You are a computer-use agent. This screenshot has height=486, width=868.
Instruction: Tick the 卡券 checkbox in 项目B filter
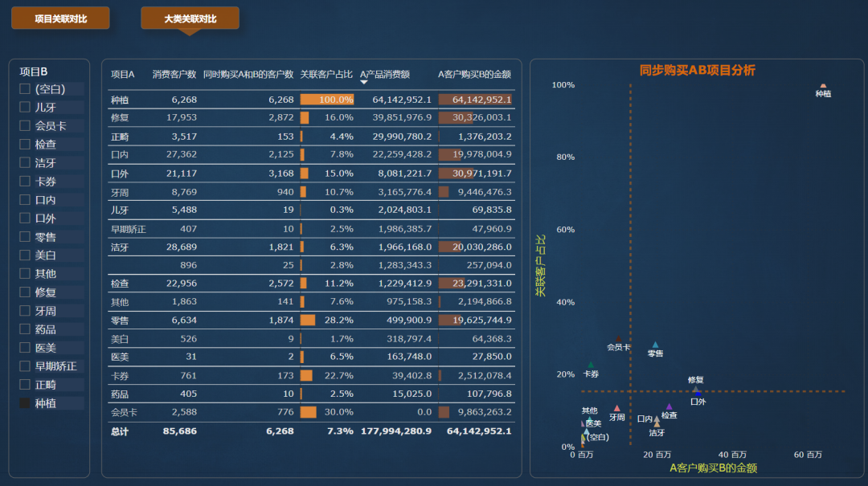pos(24,181)
